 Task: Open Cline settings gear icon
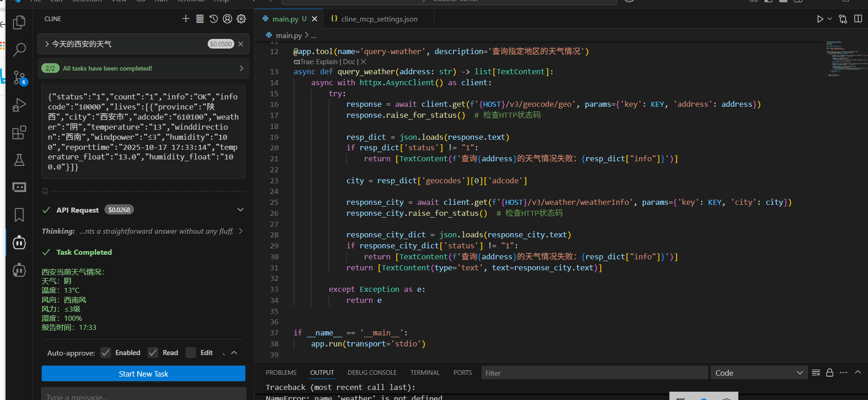(241, 19)
